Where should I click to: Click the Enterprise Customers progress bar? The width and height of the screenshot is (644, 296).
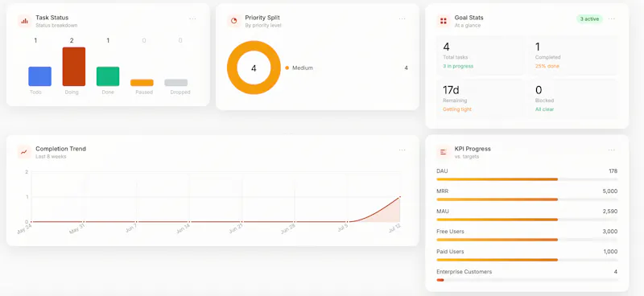527,280
